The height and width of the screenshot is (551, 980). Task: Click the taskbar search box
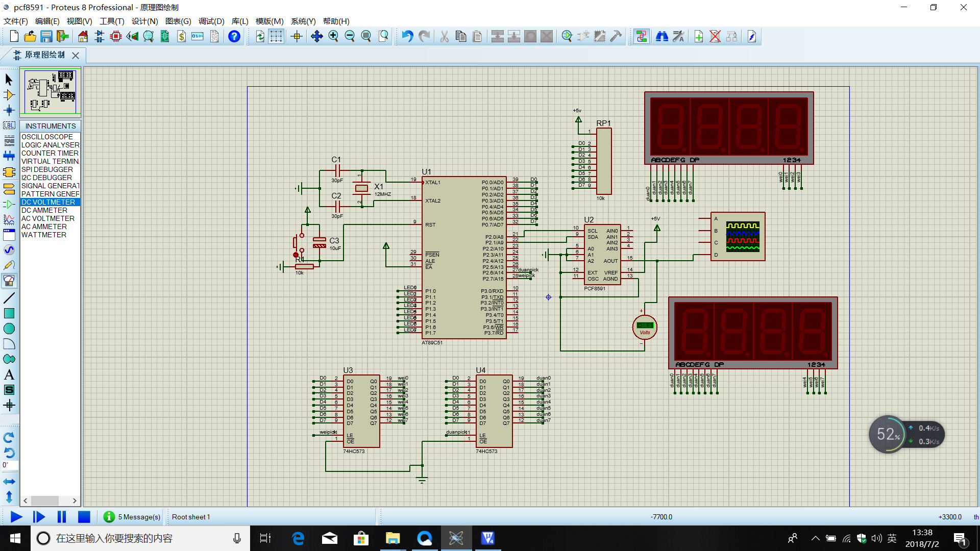[x=140, y=538]
